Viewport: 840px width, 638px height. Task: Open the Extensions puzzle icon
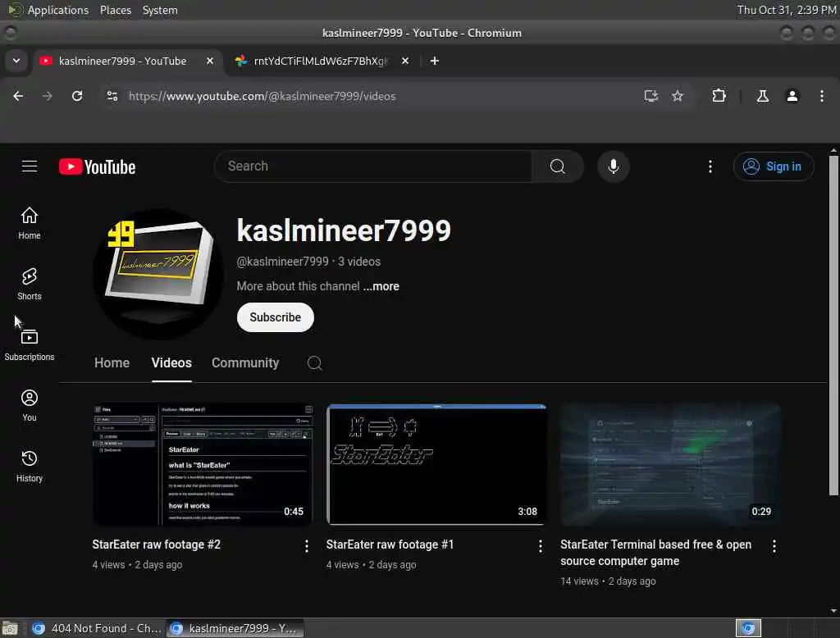point(719,96)
